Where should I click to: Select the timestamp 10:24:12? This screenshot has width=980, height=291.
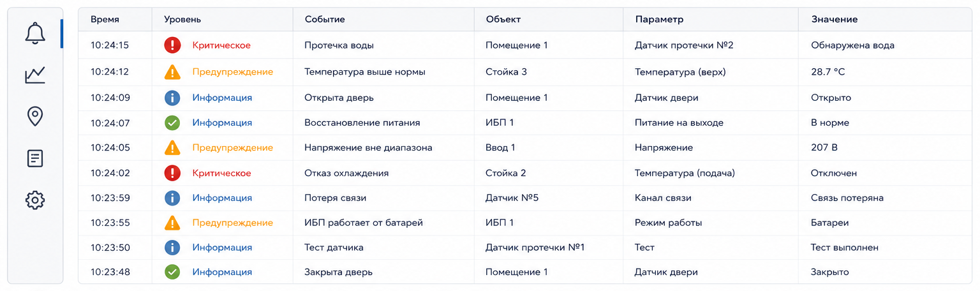[x=110, y=72]
